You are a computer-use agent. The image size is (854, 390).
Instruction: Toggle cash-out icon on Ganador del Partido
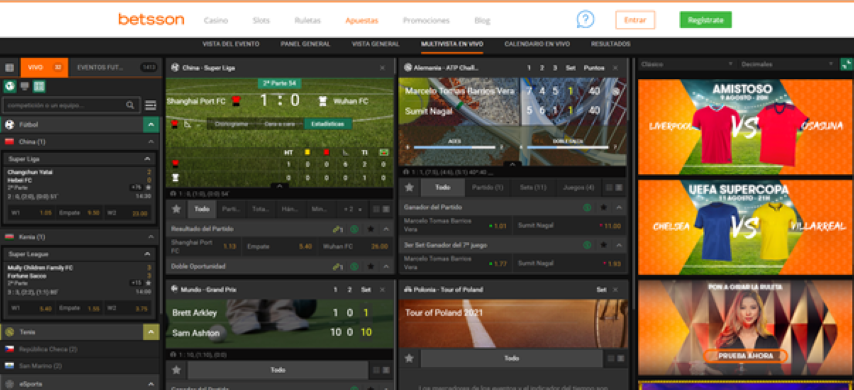(x=587, y=208)
